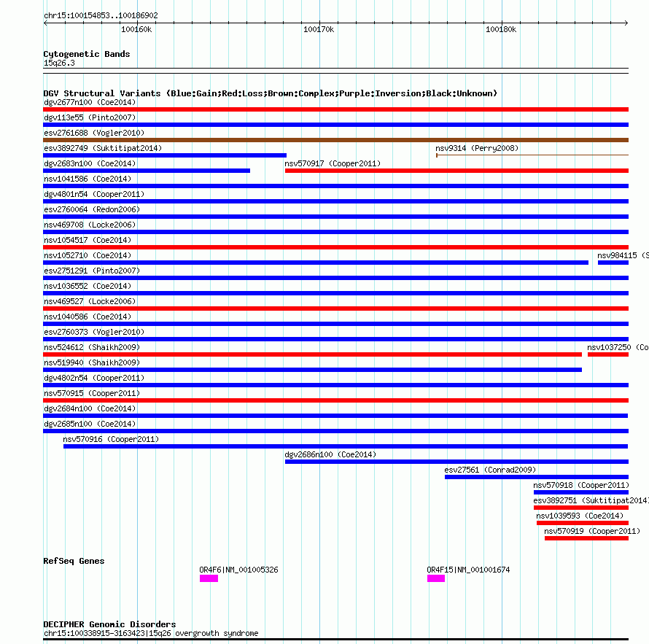Click nsv570915 (Cooper2011) label
This screenshot has height=644, width=649.
[92, 393]
